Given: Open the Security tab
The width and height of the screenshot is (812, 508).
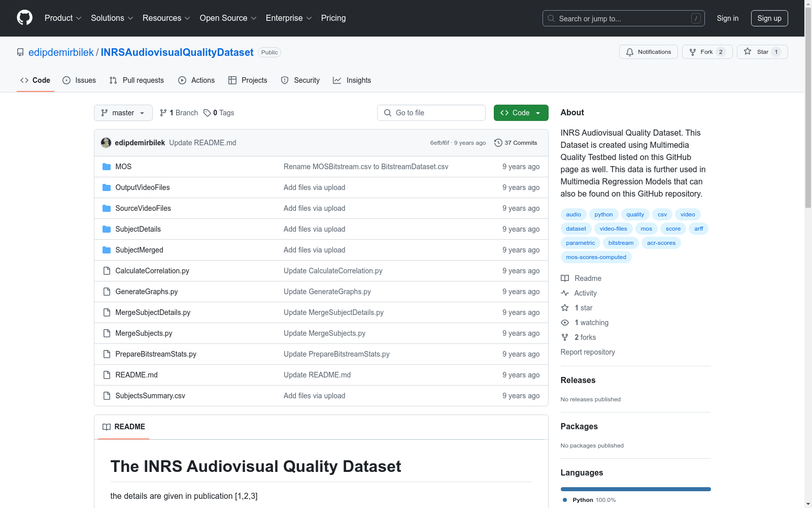Looking at the screenshot, I should click(x=300, y=80).
